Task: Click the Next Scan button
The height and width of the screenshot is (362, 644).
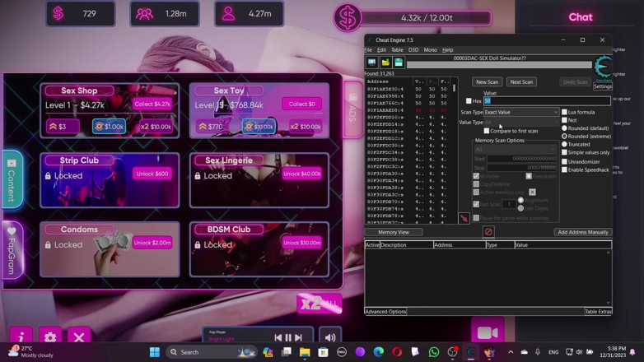Action: click(521, 81)
